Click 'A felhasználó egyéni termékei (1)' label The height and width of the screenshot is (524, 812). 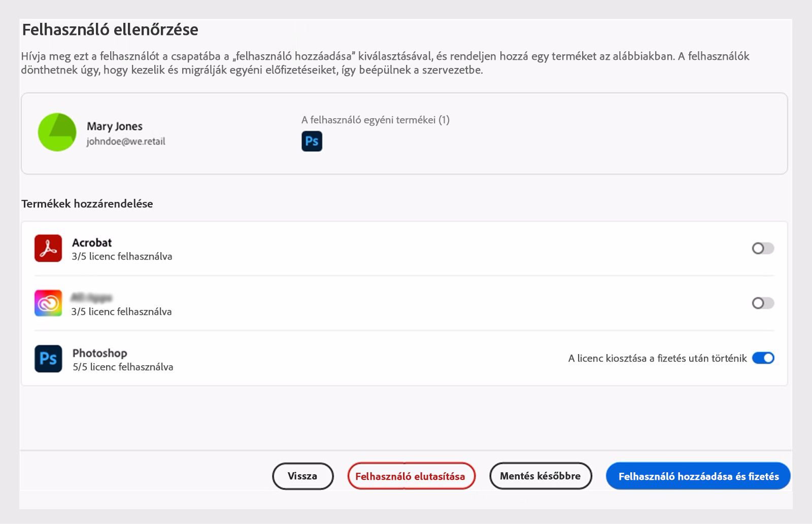(376, 120)
